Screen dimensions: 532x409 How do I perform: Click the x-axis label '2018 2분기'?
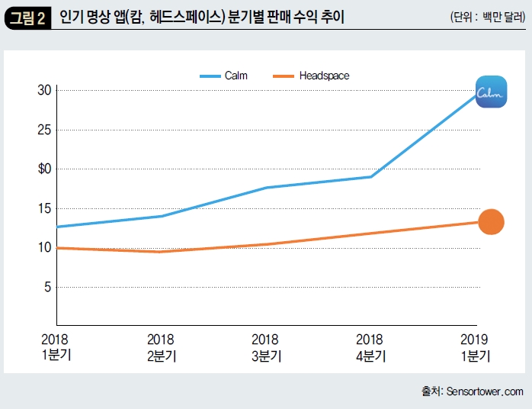pos(161,347)
